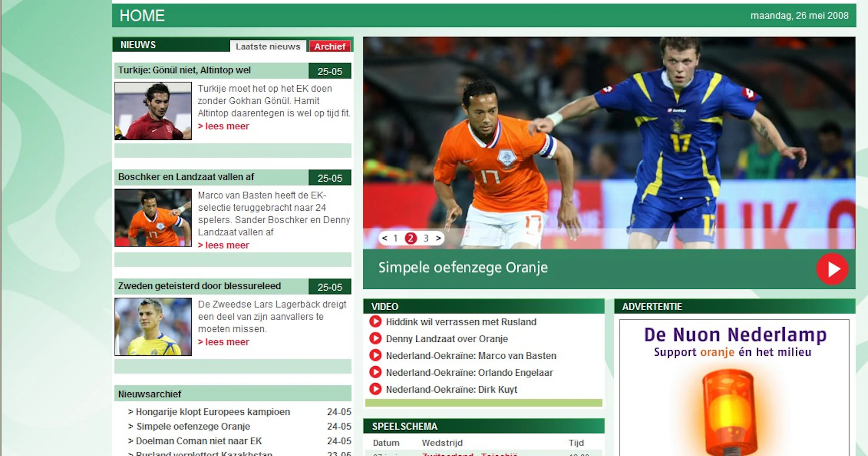
Task: Open video Nederland-Oekraïne: Dirk Kuyt
Action: (x=451, y=389)
